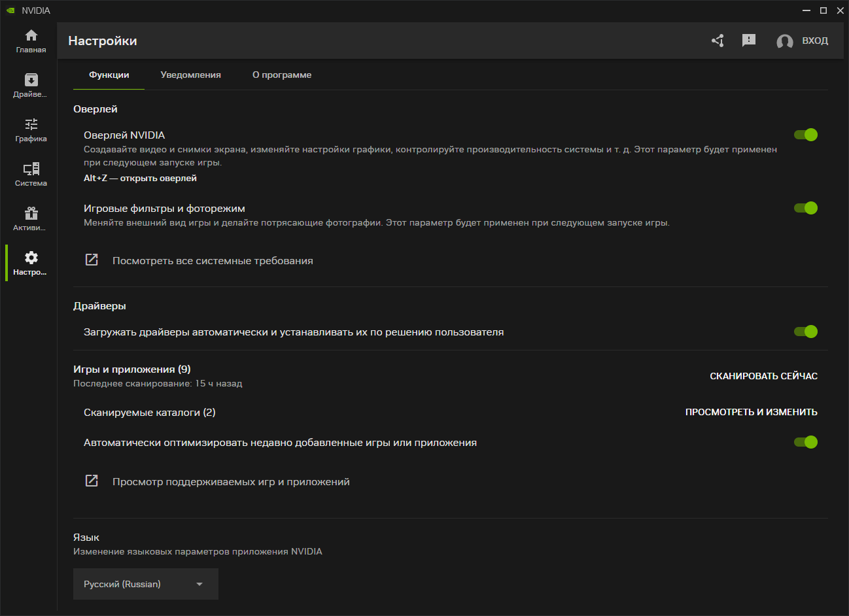Close the NVIDIA window
The height and width of the screenshot is (616, 849).
(840, 10)
